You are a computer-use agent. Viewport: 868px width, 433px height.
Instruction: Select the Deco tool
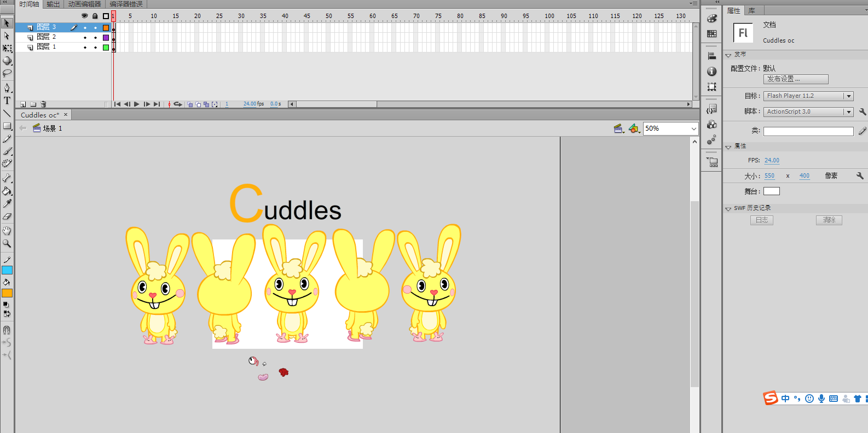(x=7, y=163)
